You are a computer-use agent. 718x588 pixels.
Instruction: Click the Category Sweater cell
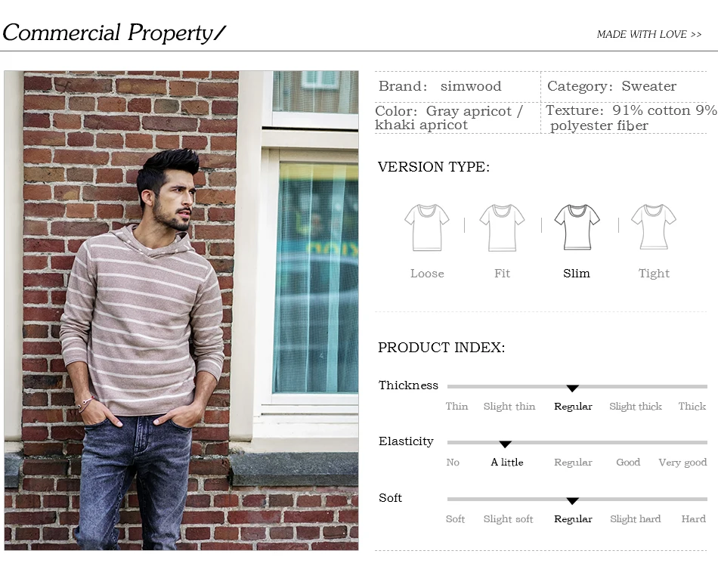(624, 87)
